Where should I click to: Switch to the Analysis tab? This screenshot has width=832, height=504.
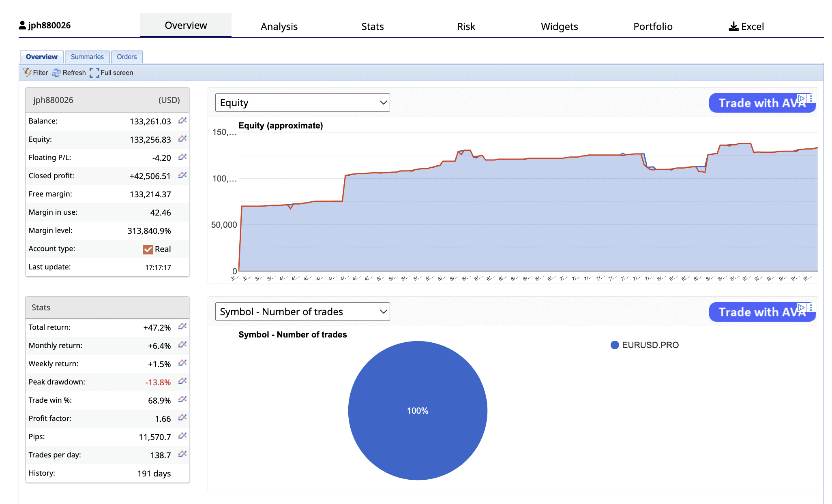coord(279,26)
